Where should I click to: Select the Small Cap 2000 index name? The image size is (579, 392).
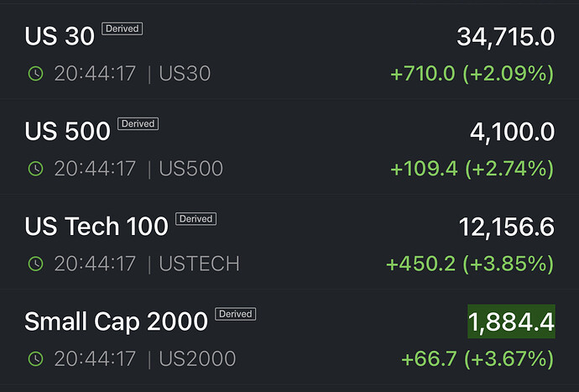coord(116,321)
